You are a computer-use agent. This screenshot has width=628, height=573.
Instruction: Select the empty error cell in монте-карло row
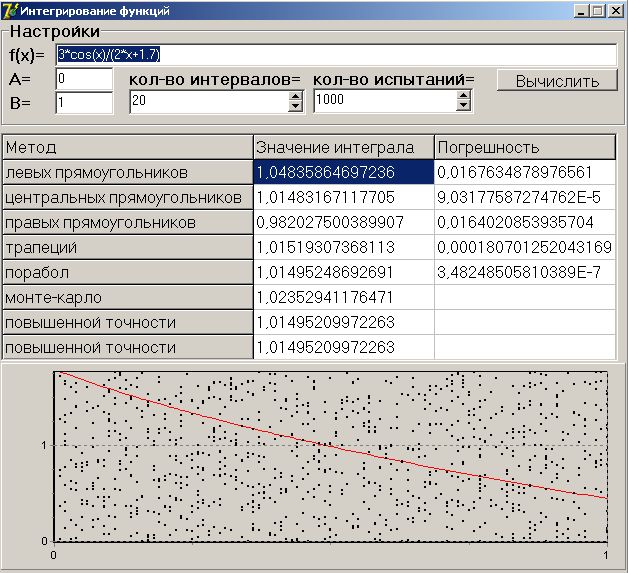point(525,298)
